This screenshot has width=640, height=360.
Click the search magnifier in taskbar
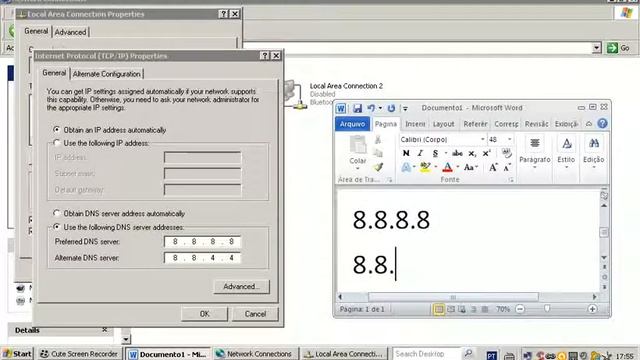click(468, 353)
